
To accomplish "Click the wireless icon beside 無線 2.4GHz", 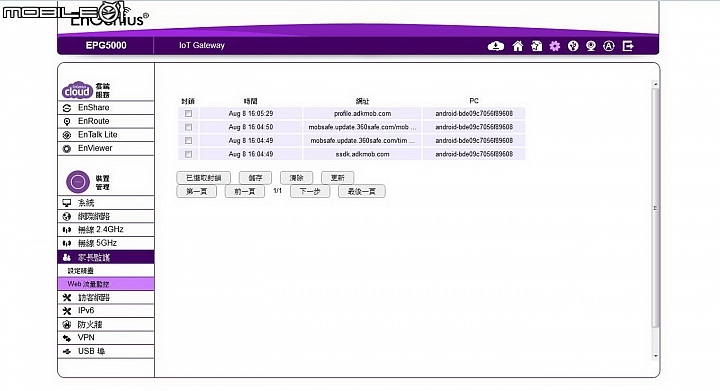I will (67, 230).
